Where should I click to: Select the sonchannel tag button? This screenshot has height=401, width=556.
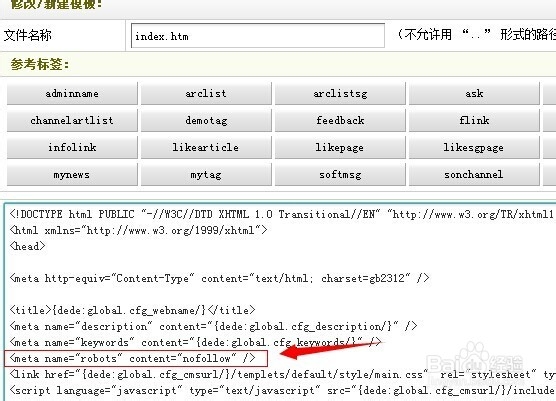pos(474,174)
